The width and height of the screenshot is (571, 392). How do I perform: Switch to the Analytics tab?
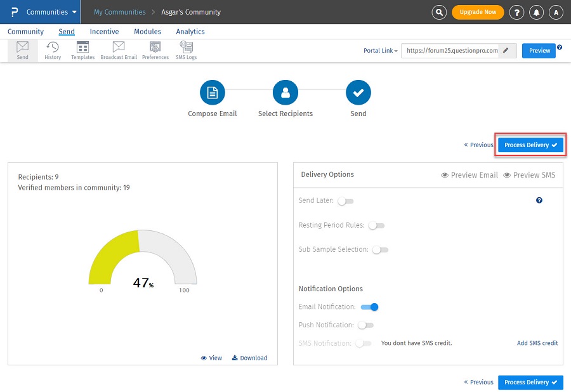click(190, 32)
